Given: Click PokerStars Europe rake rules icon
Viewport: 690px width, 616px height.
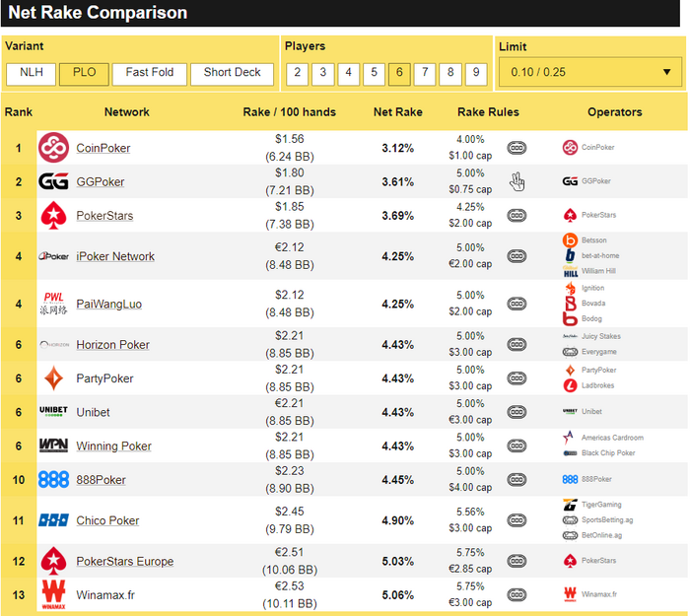Looking at the screenshot, I should click(x=517, y=562).
